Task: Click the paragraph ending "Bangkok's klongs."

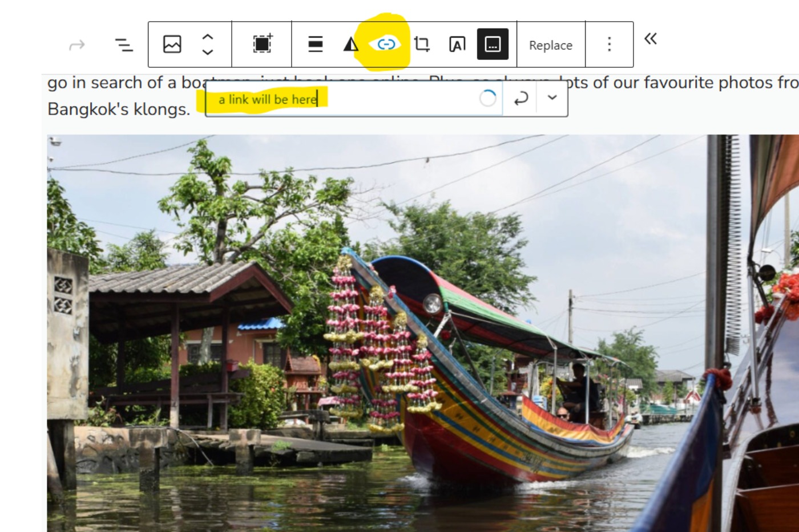Action: coord(119,109)
